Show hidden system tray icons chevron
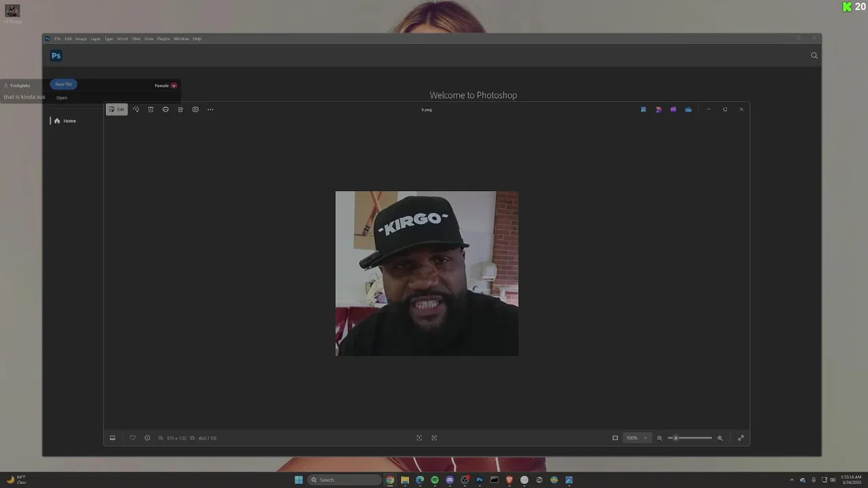The height and width of the screenshot is (488, 868). pyautogui.click(x=791, y=480)
